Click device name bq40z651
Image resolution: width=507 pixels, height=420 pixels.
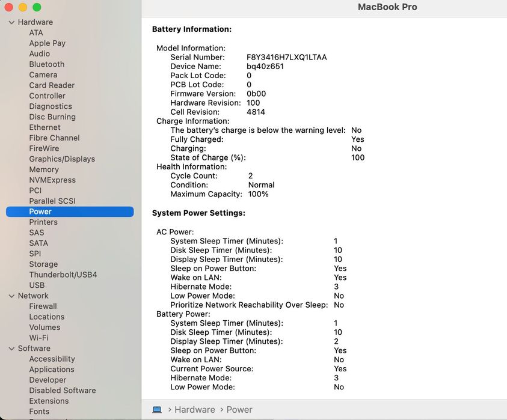[265, 67]
